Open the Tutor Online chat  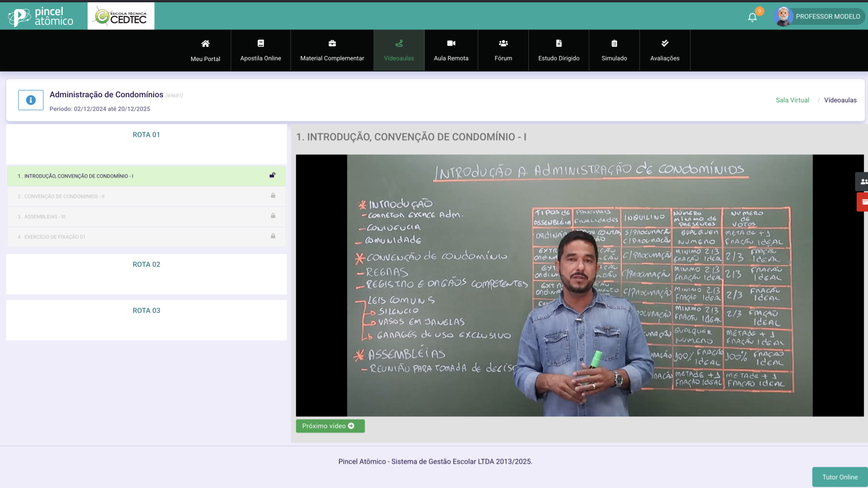coord(839,477)
